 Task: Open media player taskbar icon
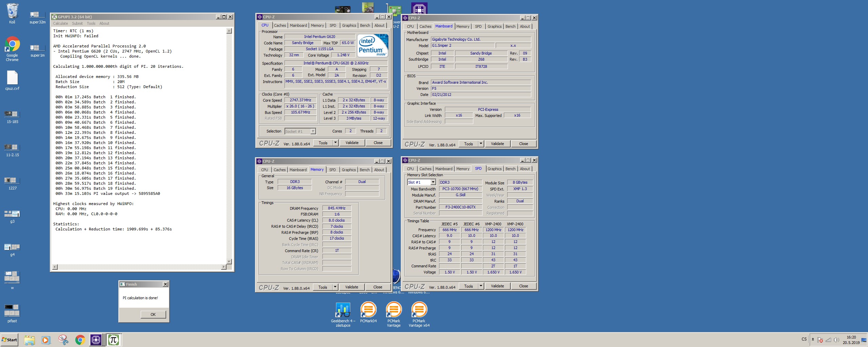coord(46,340)
